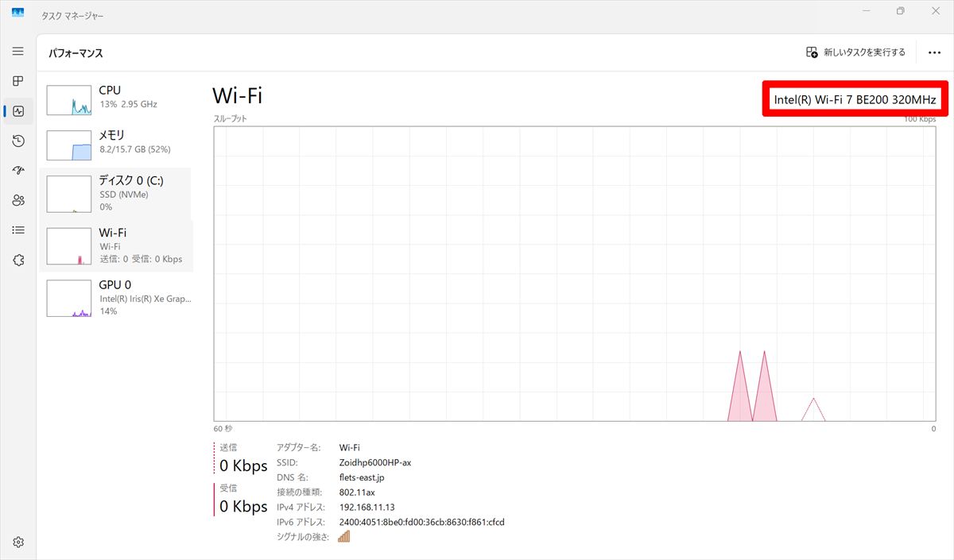Screen dimensions: 954x560
Task: Click 新しいタスクを実行する button
Action: (855, 52)
